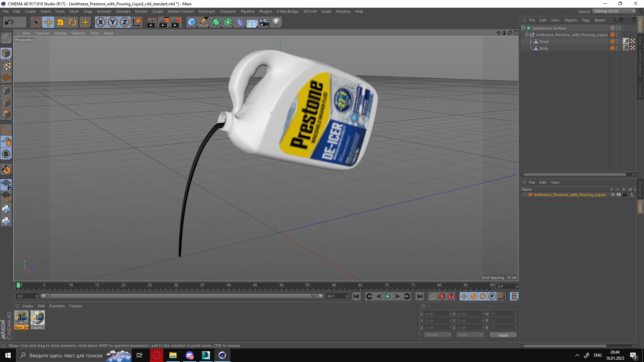This screenshot has height=362, width=644.
Task: Click the search magnifier in Objects manager
Action: 615,20
